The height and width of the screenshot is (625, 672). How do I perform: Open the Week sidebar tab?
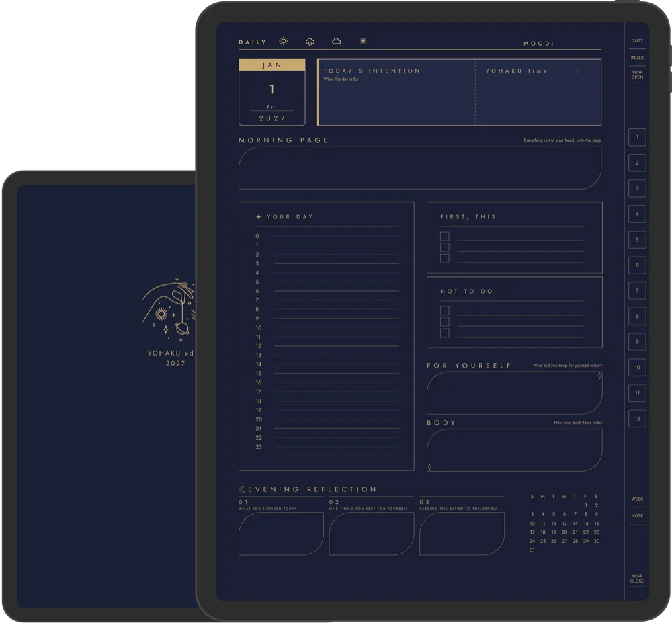click(637, 499)
